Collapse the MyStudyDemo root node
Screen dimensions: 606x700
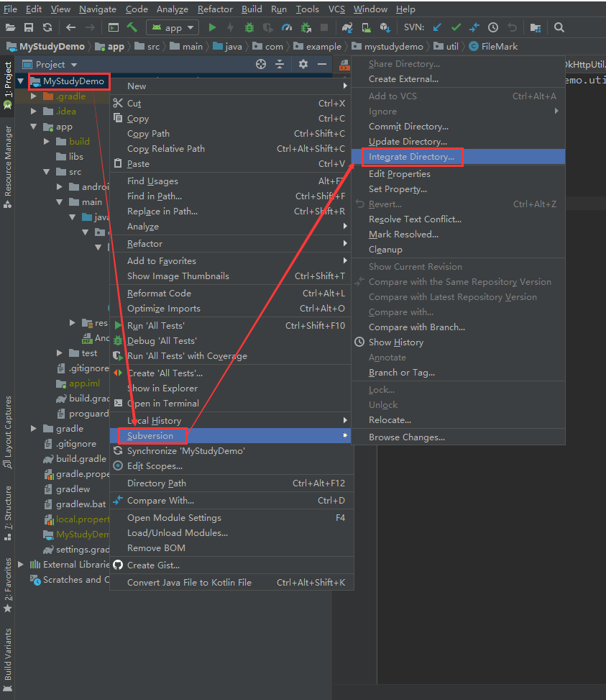click(x=21, y=81)
